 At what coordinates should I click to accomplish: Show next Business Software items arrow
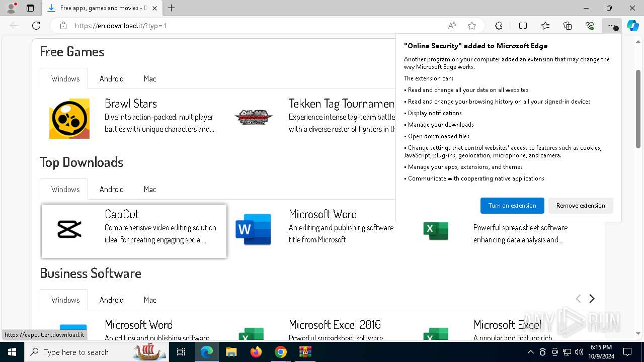tap(592, 299)
